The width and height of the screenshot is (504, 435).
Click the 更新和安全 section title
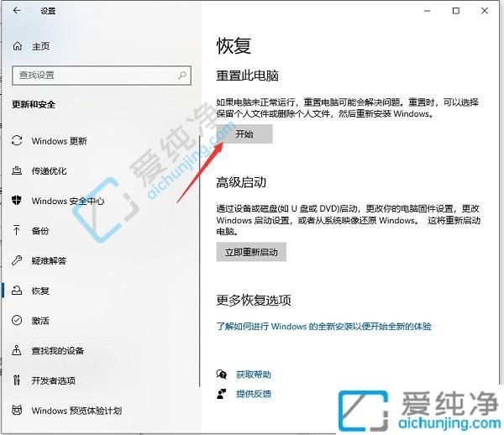tap(34, 104)
